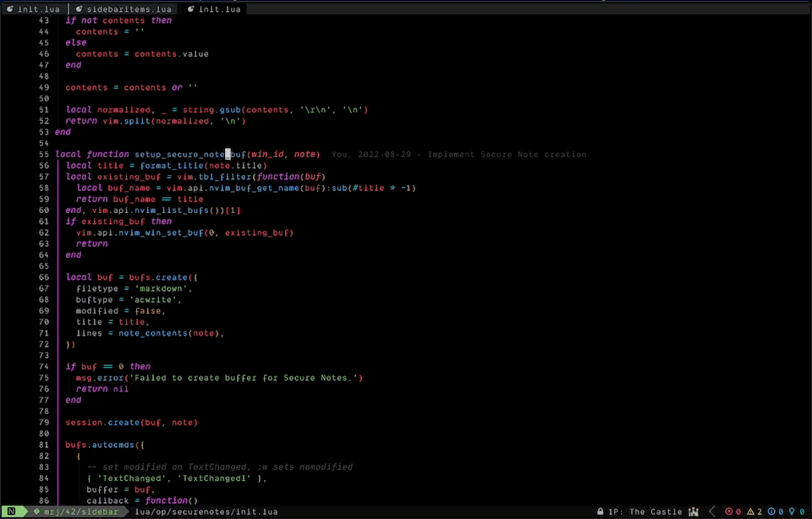Screen dimensions: 812x519
Task: Open the inactive init.lua tab beside sidebaritems.lua
Action: [x=33, y=8]
